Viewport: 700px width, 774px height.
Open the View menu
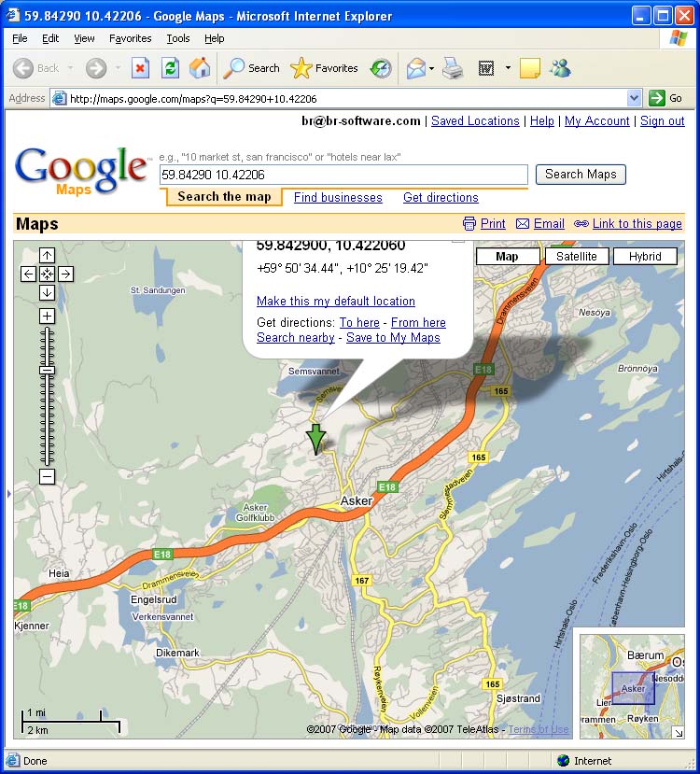click(x=84, y=38)
